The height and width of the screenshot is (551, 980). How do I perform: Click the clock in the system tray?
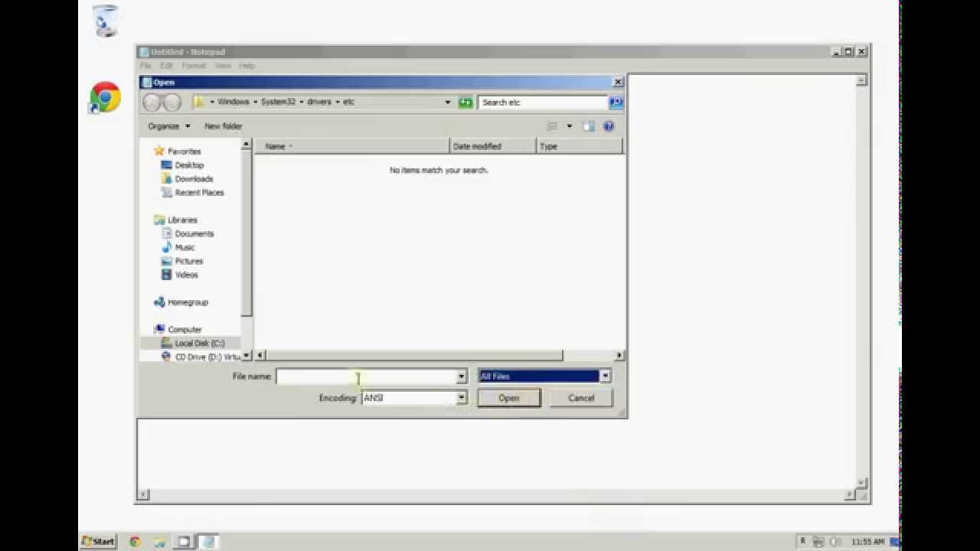coord(867,542)
